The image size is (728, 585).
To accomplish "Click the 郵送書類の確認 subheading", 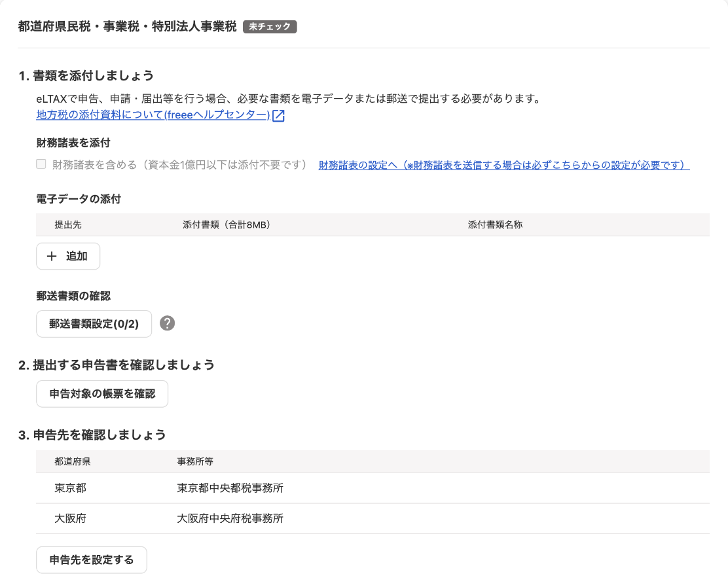I will [73, 296].
